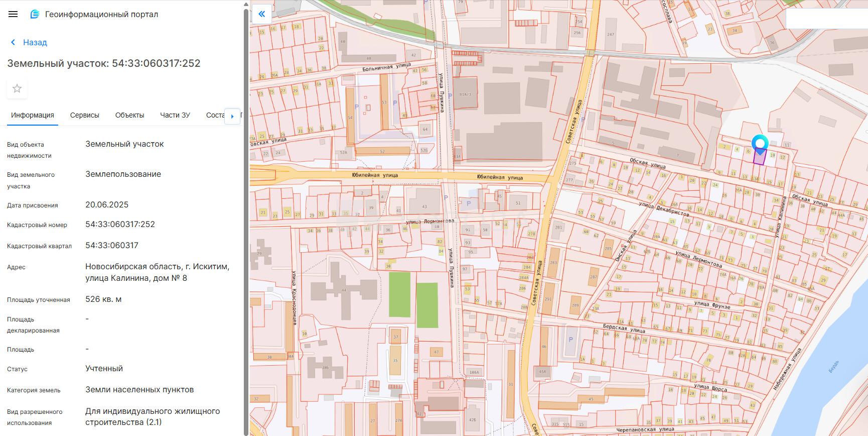This screenshot has width=868, height=436.
Task: Click the Земельный участок object type value
Action: click(x=124, y=144)
